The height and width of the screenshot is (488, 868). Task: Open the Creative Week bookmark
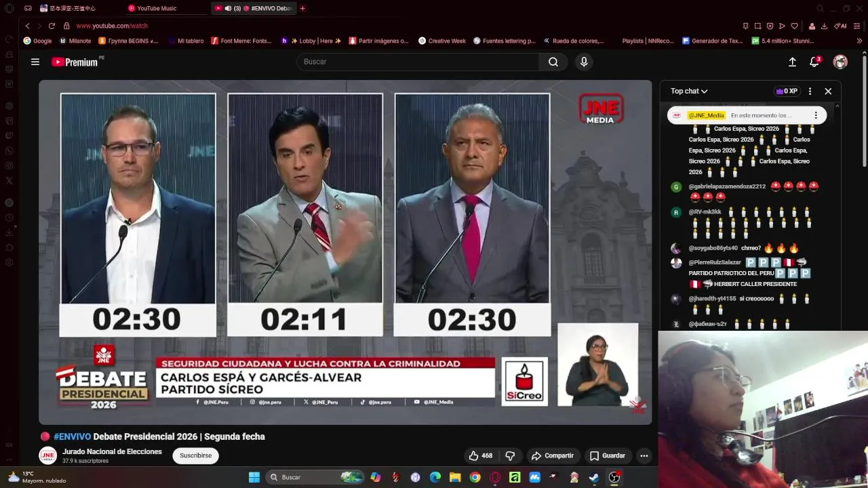click(x=442, y=41)
